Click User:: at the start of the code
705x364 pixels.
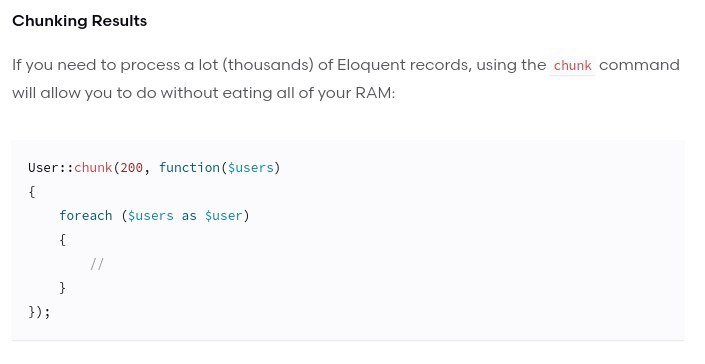tap(51, 168)
